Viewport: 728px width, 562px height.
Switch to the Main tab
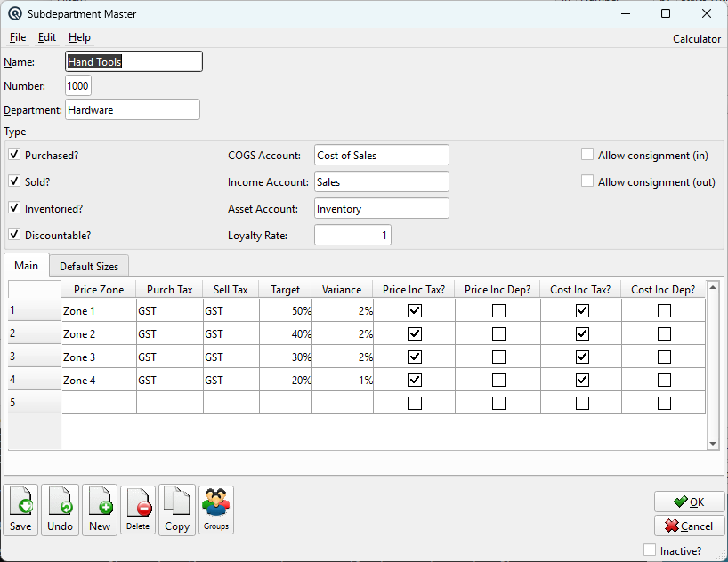click(x=27, y=266)
